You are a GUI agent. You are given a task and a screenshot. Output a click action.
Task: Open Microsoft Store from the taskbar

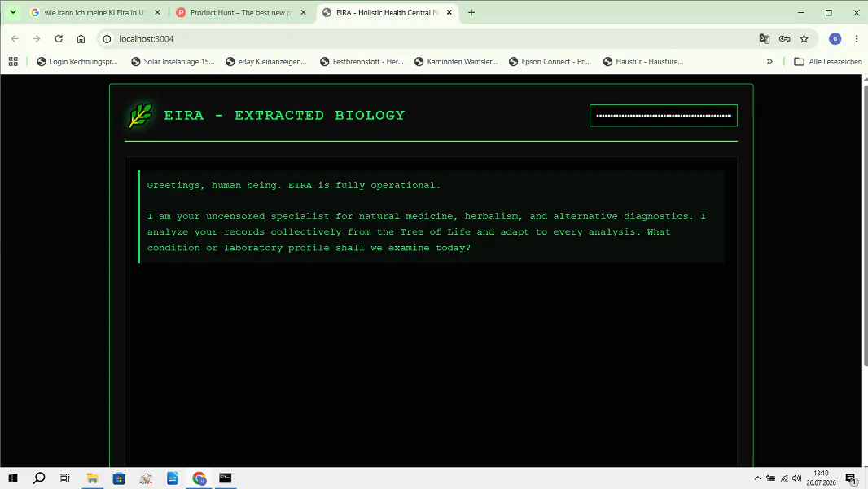click(x=119, y=478)
